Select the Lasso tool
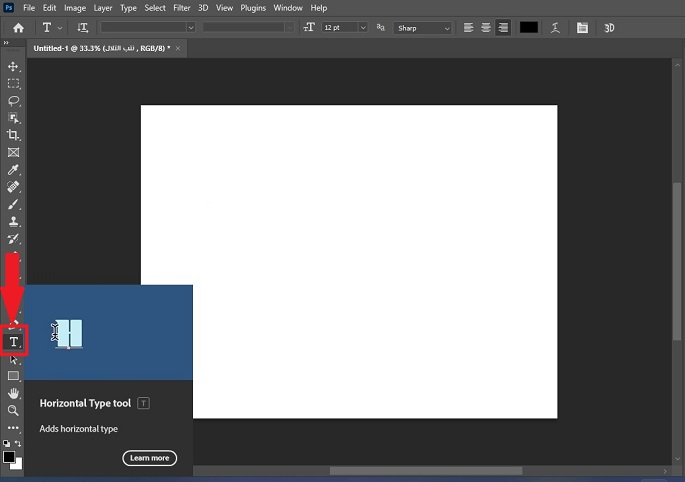The image size is (685, 482). coord(13,101)
